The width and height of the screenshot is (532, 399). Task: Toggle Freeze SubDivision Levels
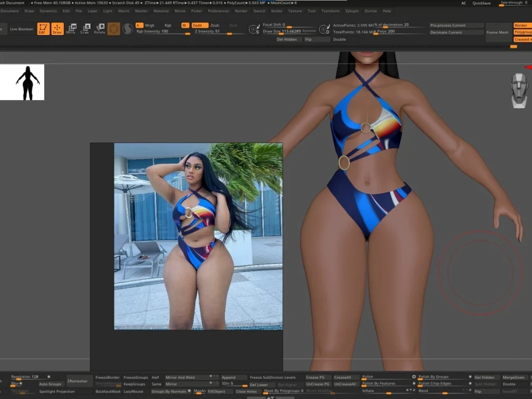point(273,377)
